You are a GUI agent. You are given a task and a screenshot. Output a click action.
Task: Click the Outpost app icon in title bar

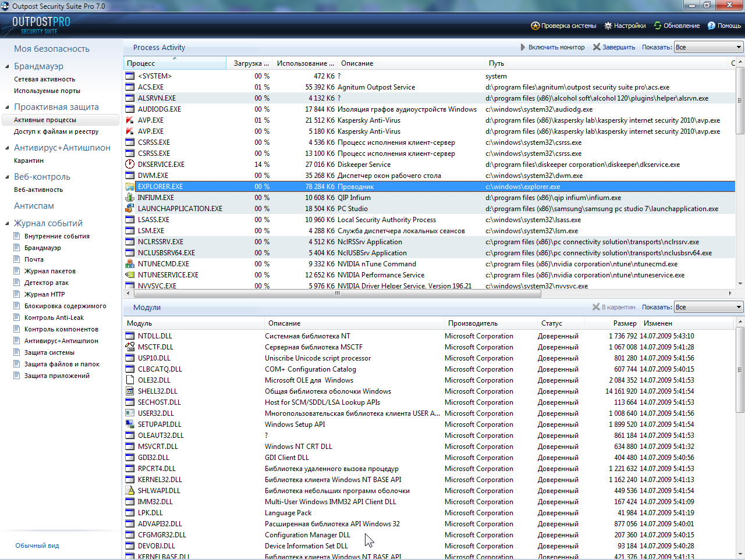tap(6, 6)
